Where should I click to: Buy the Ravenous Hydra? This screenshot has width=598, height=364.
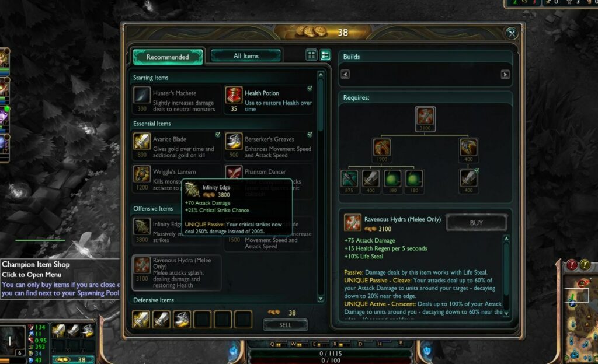coord(477,223)
